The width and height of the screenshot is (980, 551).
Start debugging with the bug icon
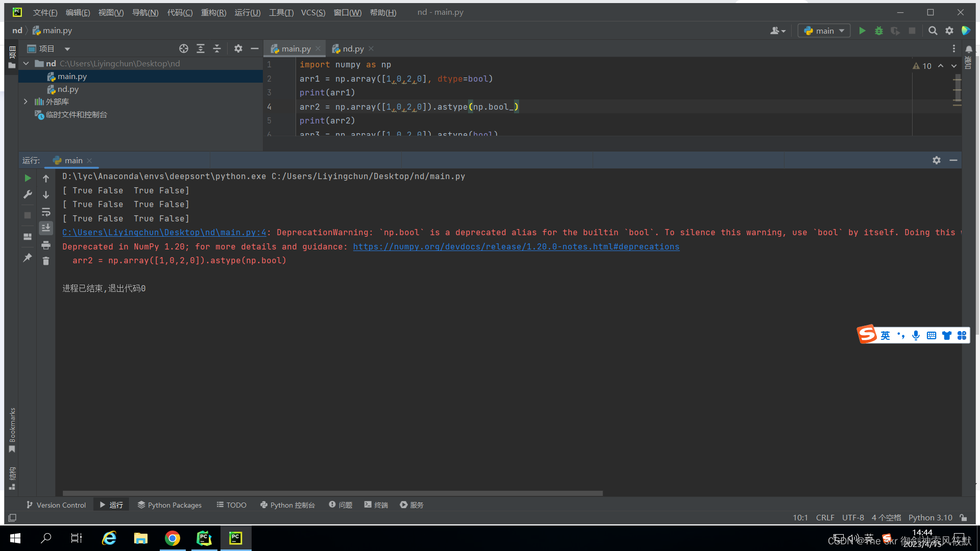878,31
